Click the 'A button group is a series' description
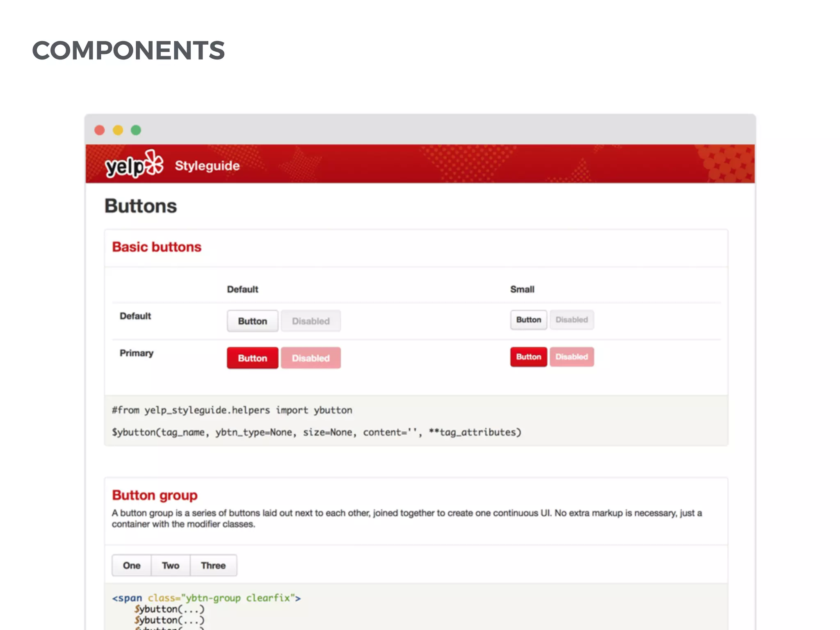Image resolution: width=840 pixels, height=630 pixels. [x=407, y=518]
